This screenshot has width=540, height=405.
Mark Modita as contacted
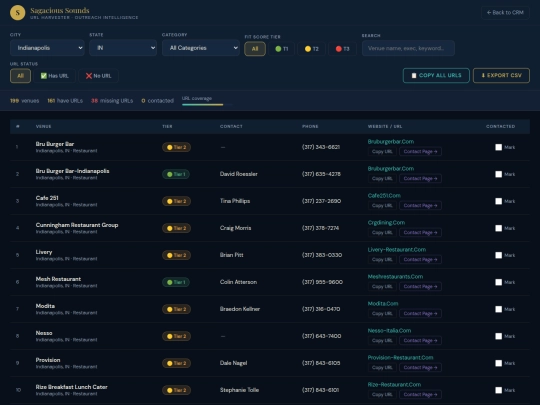[x=498, y=309]
